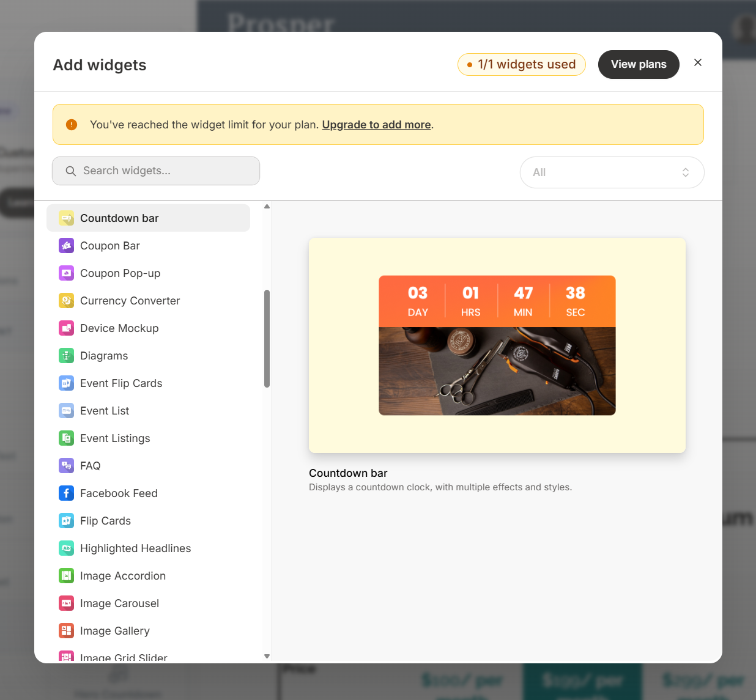Select Coupon Bar in the list
This screenshot has height=700, width=756.
[x=149, y=246]
